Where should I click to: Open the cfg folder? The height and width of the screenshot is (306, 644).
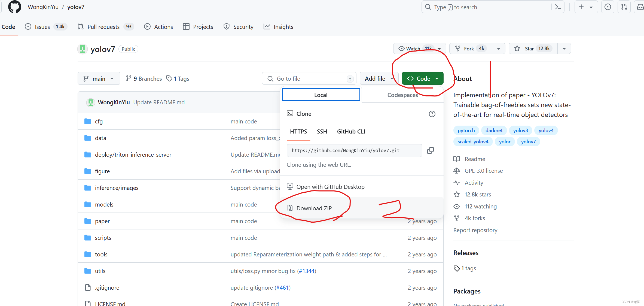point(99,122)
